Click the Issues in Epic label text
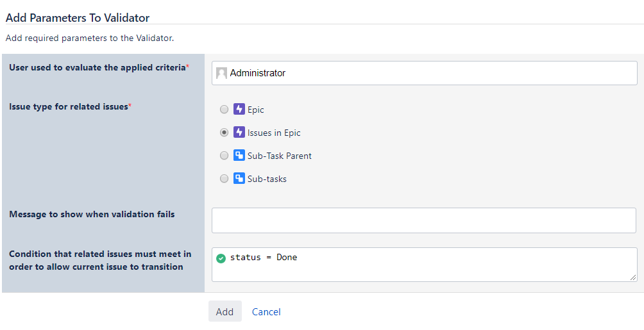The width and height of the screenshot is (644, 330). tap(274, 133)
